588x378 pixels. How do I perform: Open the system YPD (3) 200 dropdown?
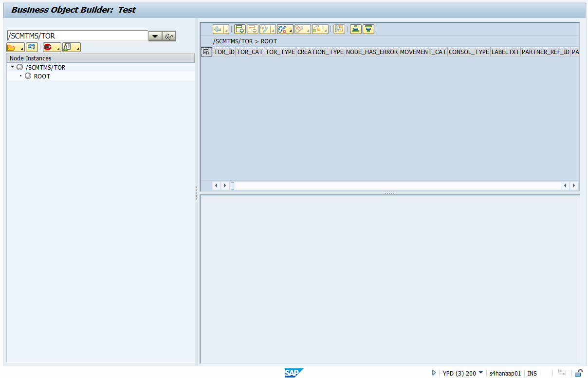(481, 373)
